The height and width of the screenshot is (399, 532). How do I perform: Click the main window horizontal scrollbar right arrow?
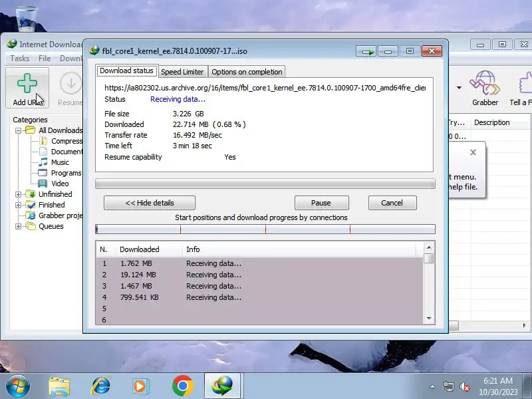[x=524, y=325]
